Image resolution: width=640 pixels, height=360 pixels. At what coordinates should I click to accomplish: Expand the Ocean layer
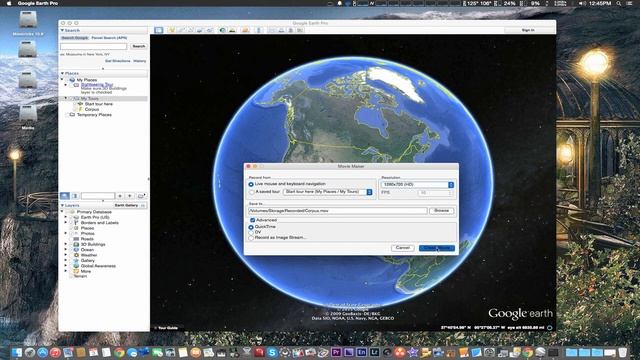pos(66,249)
